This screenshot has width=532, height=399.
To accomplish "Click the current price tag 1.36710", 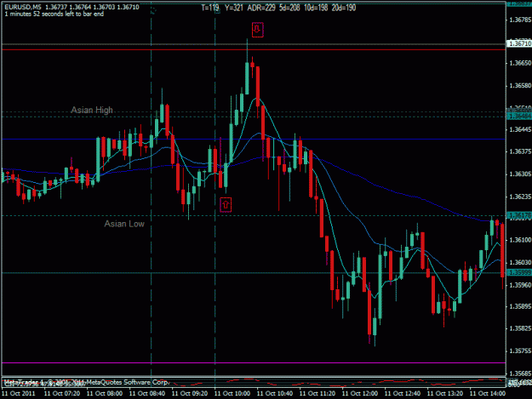I will tap(519, 43).
